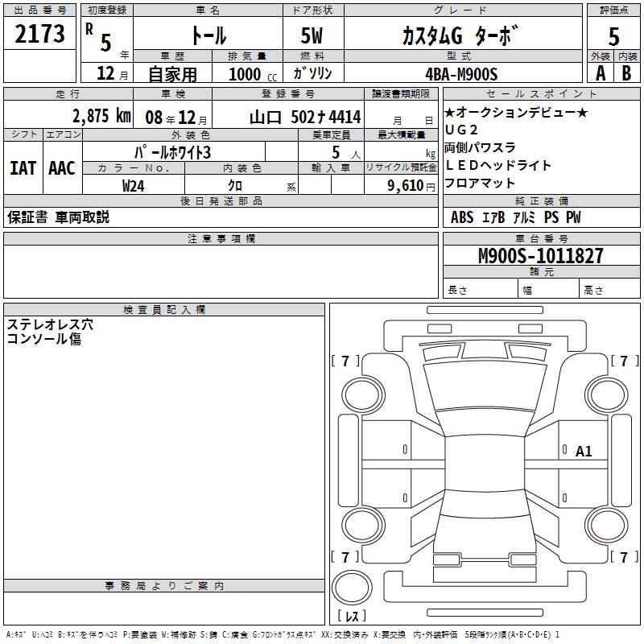Click the later-shipped parts 保証書 車両取説
Screen dimensions: 644x644
click(x=58, y=217)
